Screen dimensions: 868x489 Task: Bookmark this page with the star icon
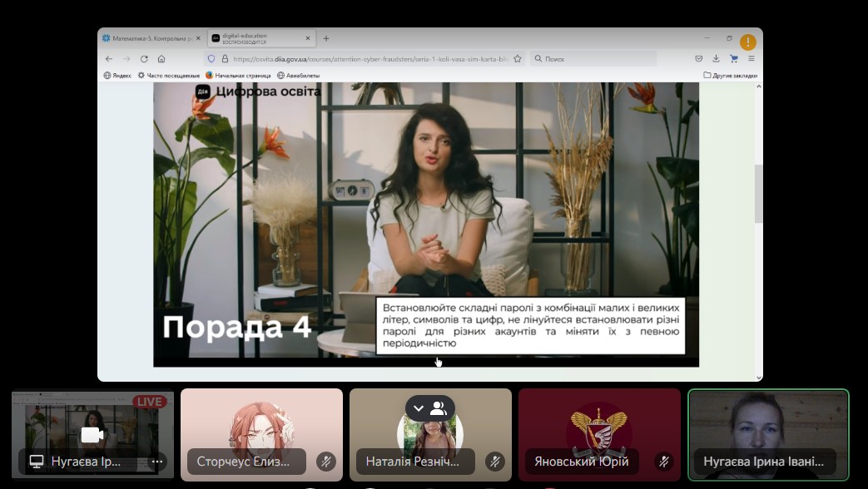(x=518, y=59)
